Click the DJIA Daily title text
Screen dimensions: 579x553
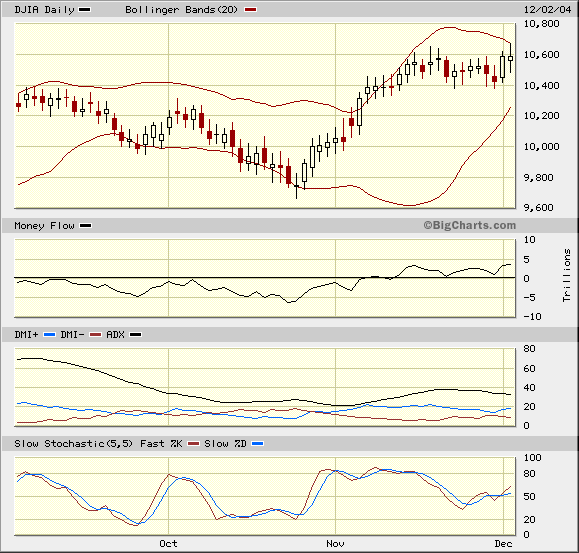pos(44,10)
